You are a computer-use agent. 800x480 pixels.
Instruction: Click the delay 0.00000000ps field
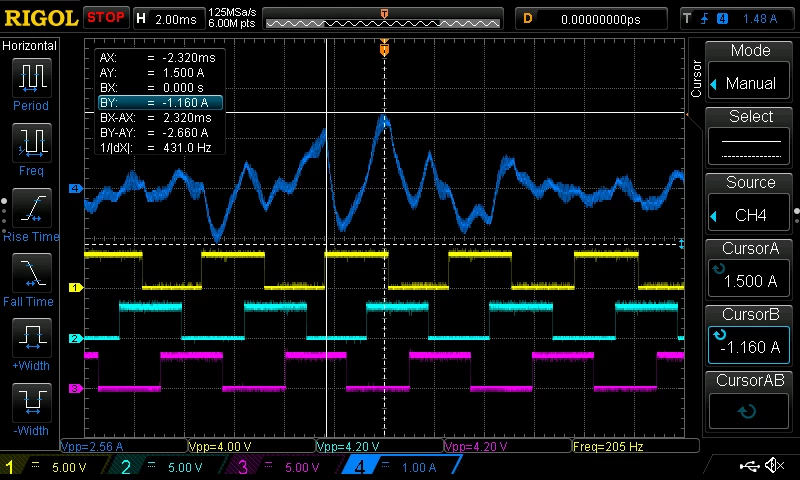[591, 19]
